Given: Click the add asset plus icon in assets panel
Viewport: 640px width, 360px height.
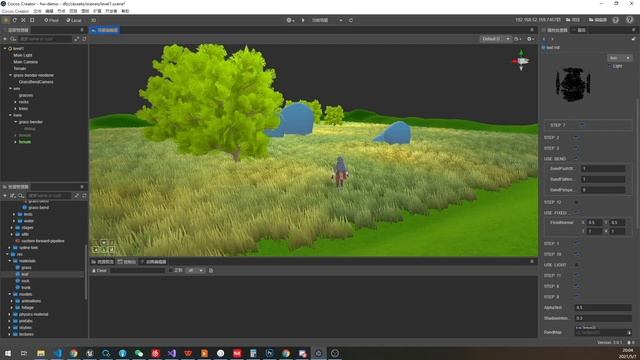Looking at the screenshot, I should pos(5,196).
